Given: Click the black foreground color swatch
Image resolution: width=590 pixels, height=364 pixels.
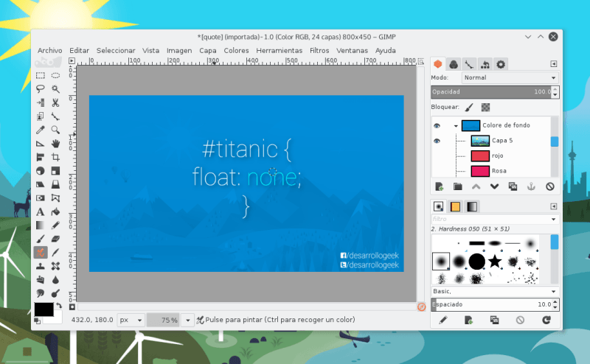Looking at the screenshot, I should click(x=44, y=309).
